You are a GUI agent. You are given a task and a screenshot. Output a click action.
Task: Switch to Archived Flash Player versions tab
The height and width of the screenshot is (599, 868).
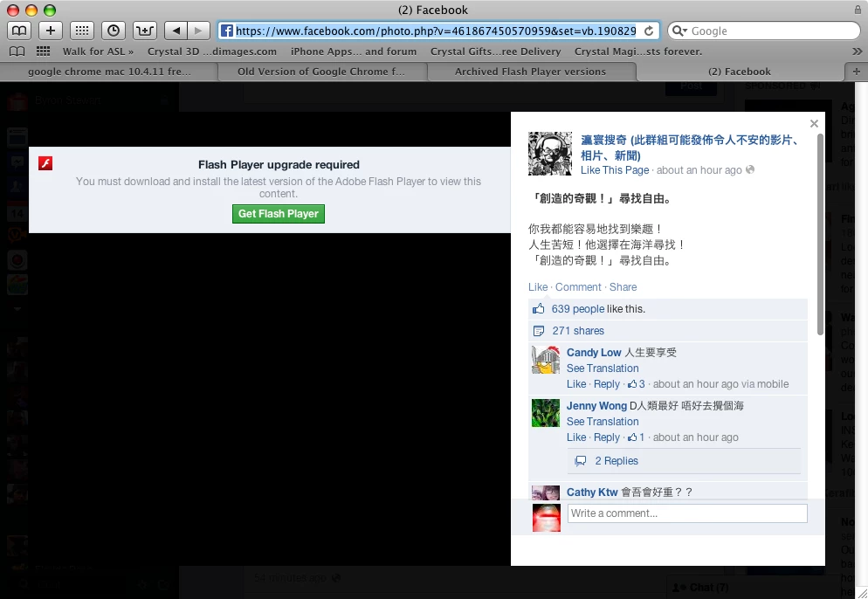pyautogui.click(x=530, y=72)
